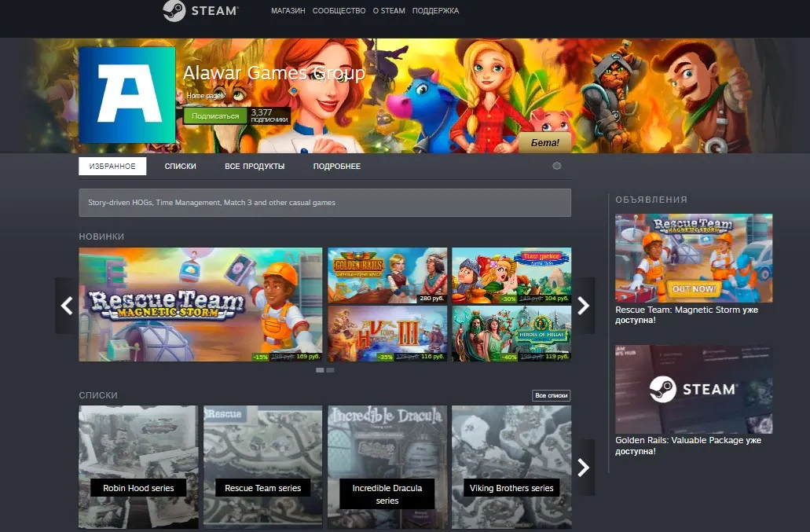
Task: Open the Магазин menu
Action: coord(288,11)
